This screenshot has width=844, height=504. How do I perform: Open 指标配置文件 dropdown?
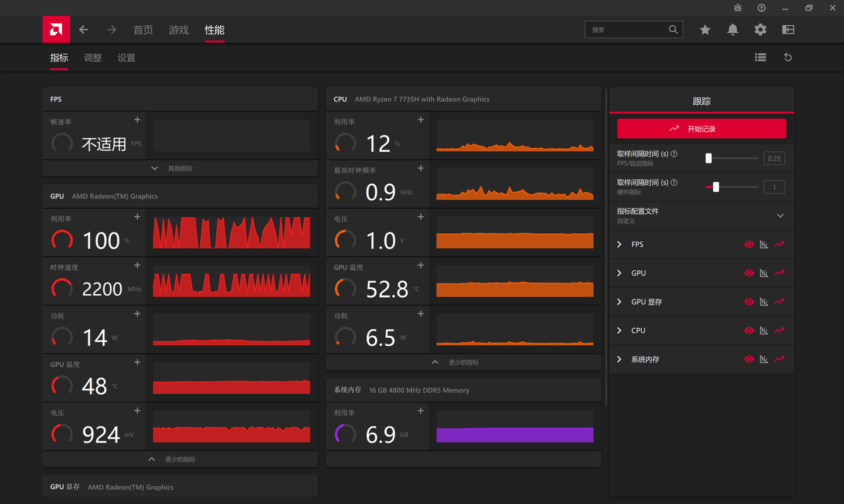pyautogui.click(x=702, y=216)
